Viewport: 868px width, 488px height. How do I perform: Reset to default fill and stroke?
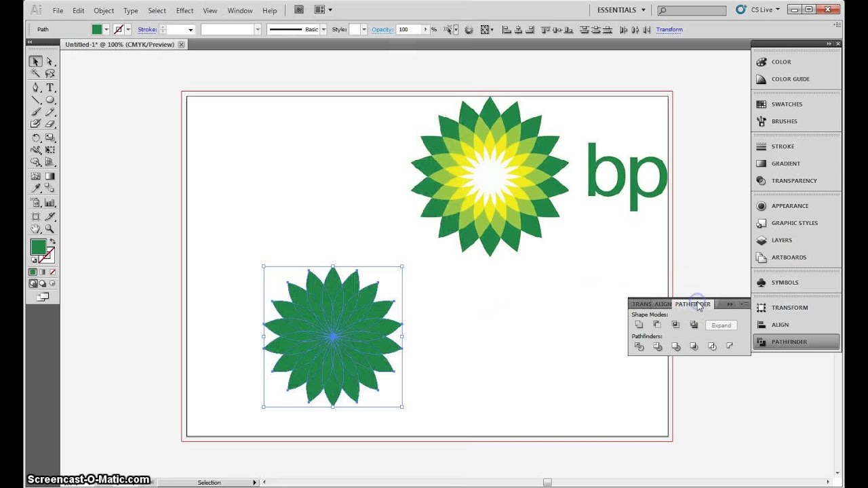(33, 260)
